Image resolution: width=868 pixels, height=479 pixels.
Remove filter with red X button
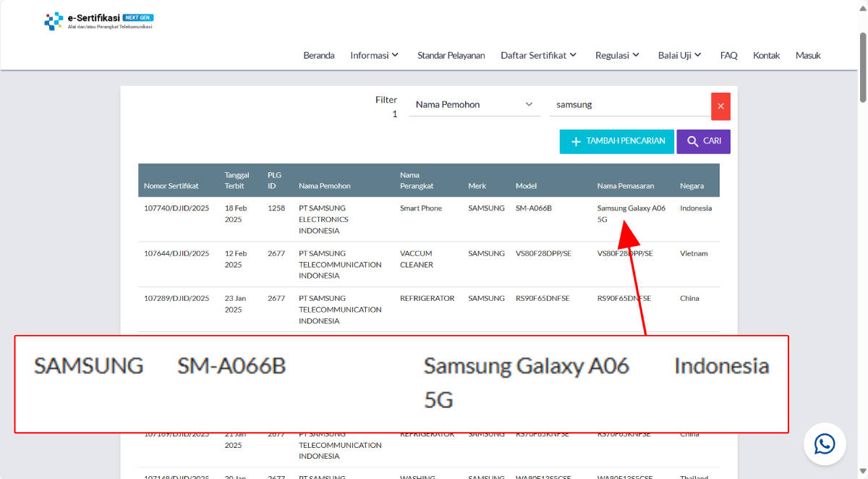click(720, 106)
